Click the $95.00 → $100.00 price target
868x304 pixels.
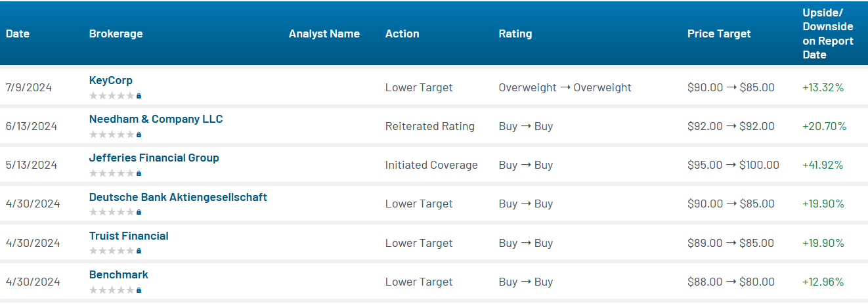coord(733,165)
